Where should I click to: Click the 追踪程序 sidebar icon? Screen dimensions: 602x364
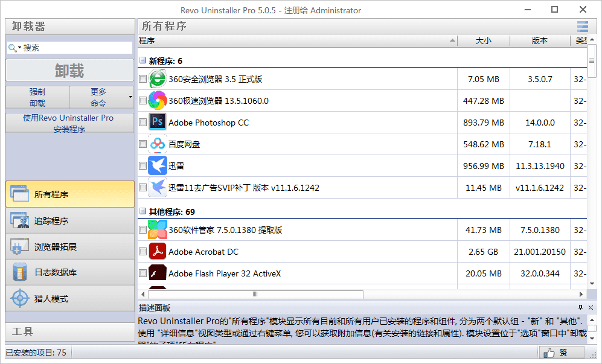click(19, 220)
